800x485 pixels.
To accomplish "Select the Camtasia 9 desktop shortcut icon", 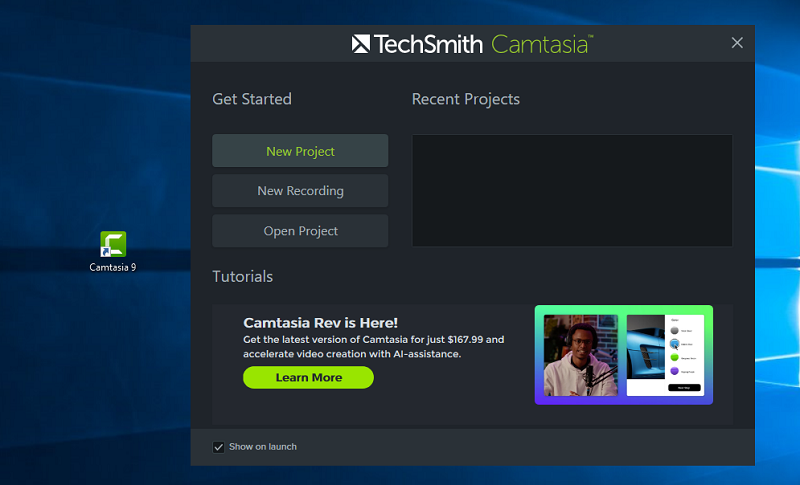I will [113, 244].
